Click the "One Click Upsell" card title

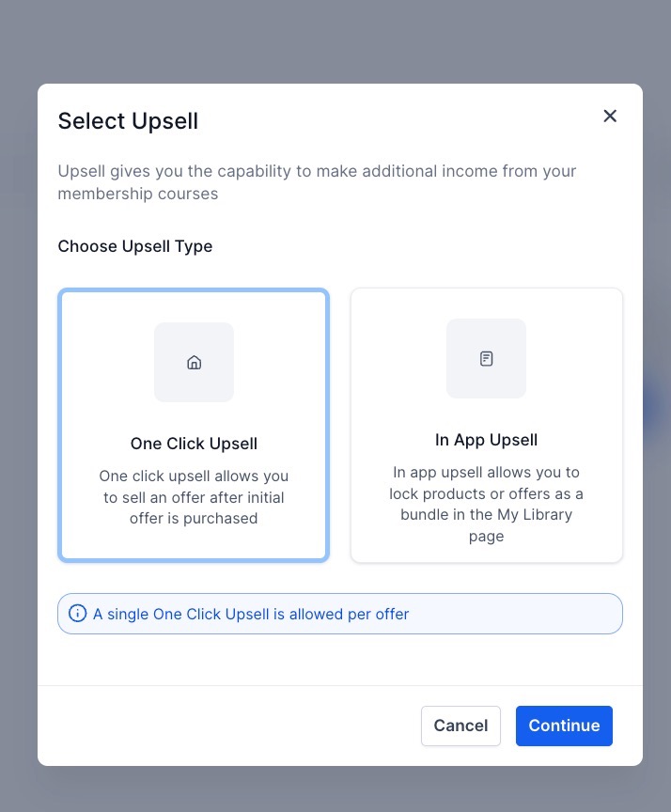pos(194,444)
